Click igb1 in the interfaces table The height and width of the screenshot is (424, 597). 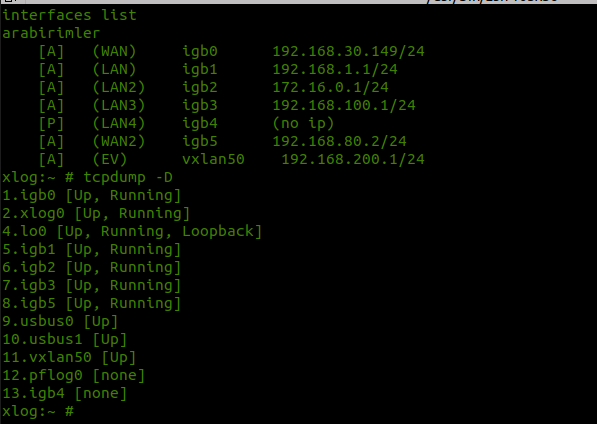[200, 69]
